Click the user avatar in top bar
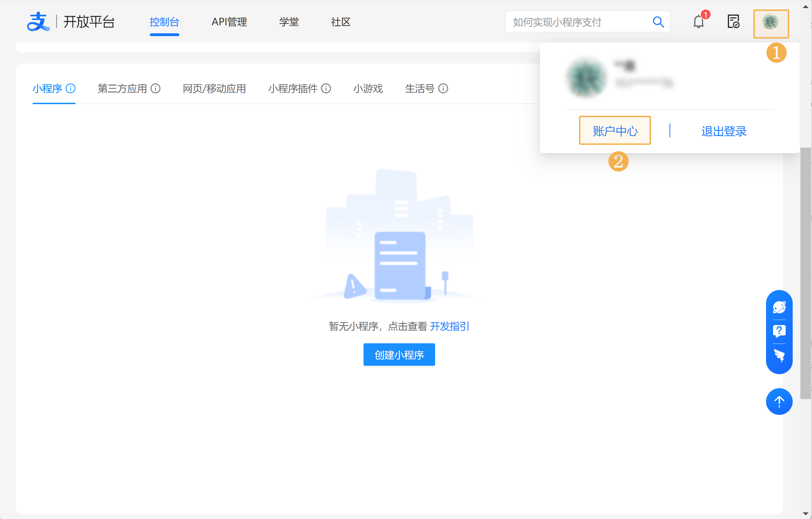The height and width of the screenshot is (519, 812). (x=771, y=22)
